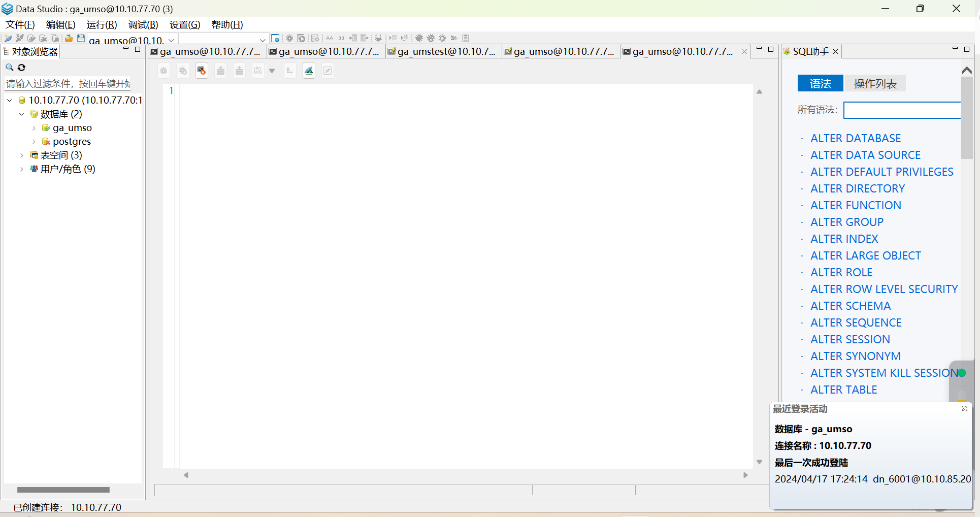980x517 pixels.
Task: Open the 运行(R) menu
Action: tap(102, 24)
